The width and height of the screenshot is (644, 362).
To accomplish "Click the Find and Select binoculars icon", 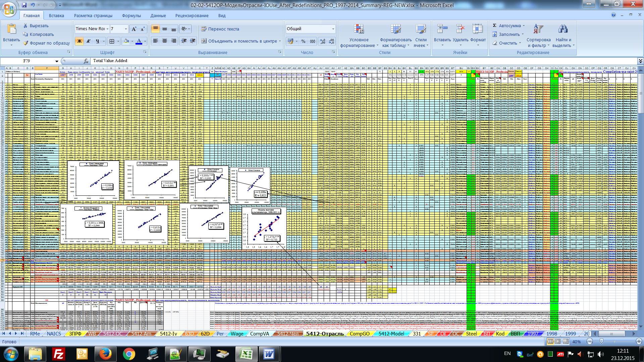I will tap(563, 29).
